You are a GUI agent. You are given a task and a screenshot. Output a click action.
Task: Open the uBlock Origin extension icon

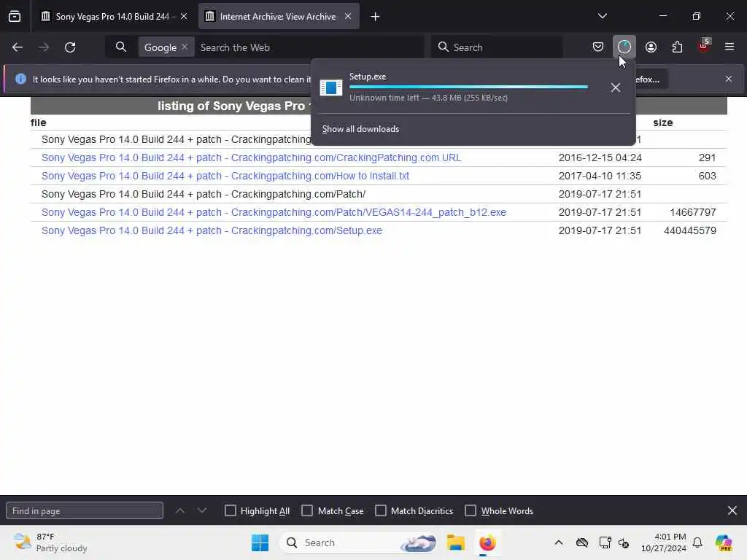coord(704,46)
